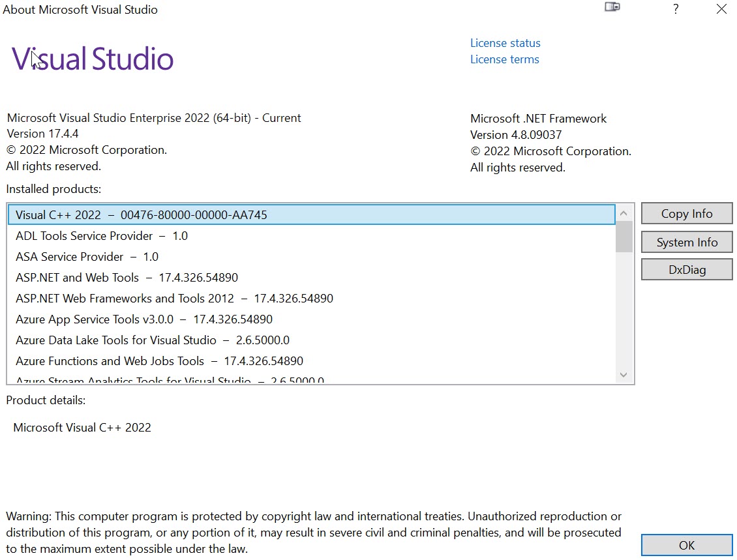Click the Help question mark button

(x=676, y=9)
